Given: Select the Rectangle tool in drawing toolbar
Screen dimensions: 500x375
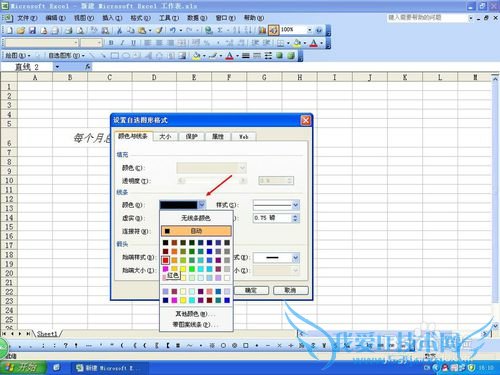Looking at the screenshot, I should 114,56.
